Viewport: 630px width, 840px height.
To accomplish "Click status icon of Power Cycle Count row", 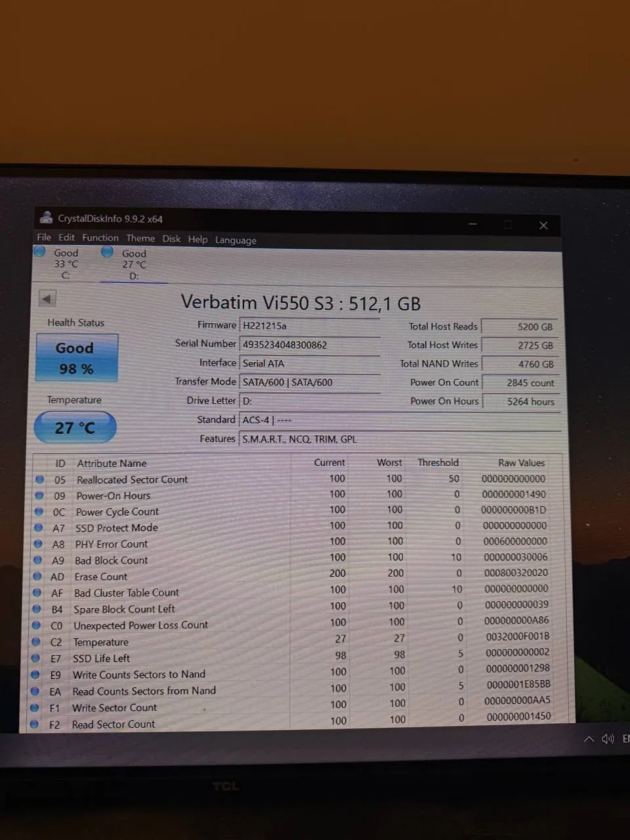I will tap(39, 511).
